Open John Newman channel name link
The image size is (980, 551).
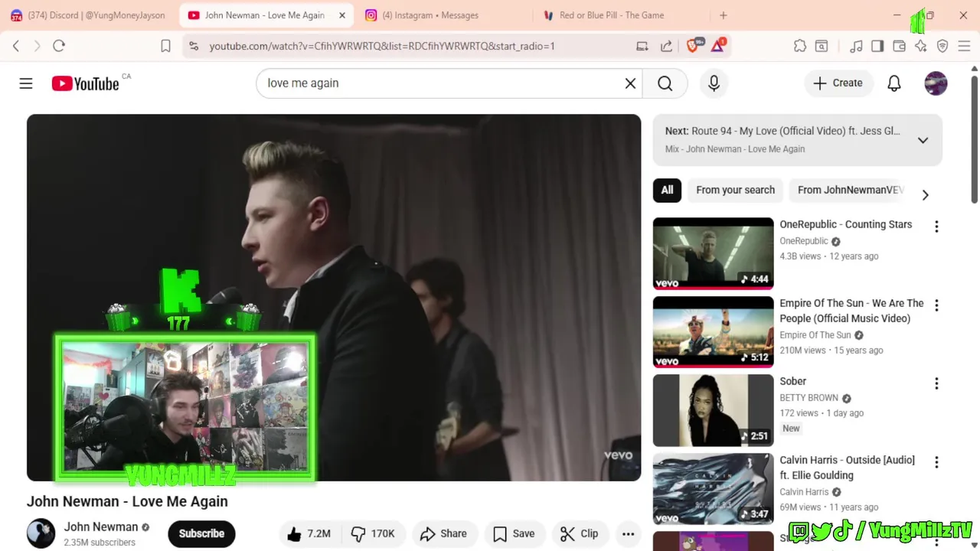(100, 527)
